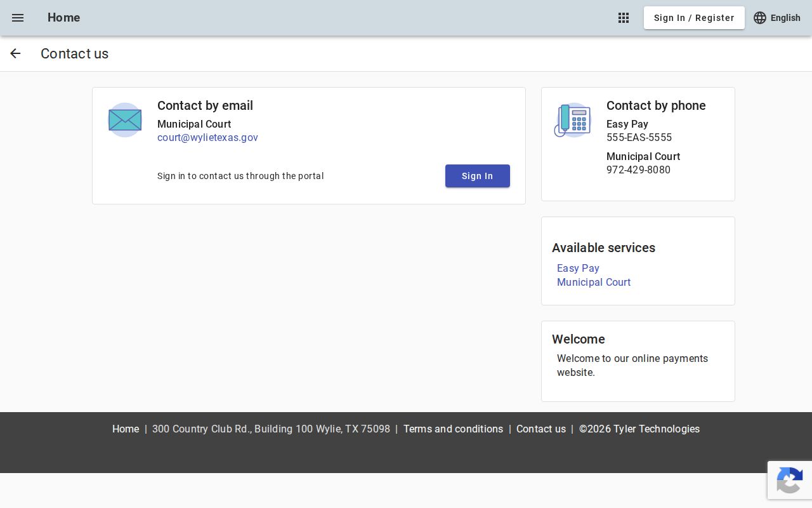
Task: Open the hamburger navigation menu
Action: 18,18
